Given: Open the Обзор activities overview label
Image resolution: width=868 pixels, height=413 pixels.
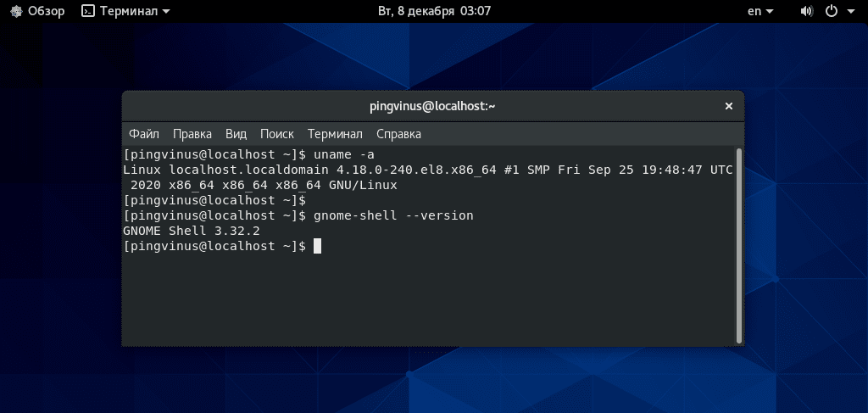Looking at the screenshot, I should (x=47, y=11).
